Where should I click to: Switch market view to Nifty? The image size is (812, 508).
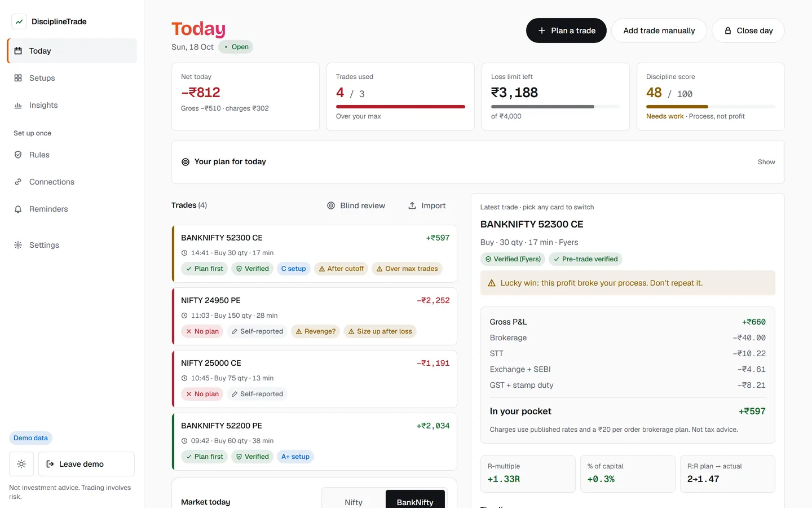click(x=354, y=502)
